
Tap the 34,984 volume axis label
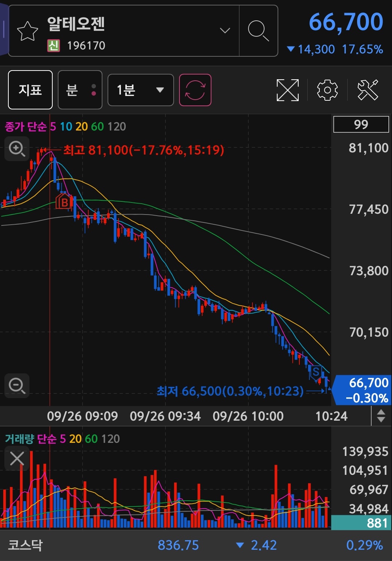click(369, 509)
